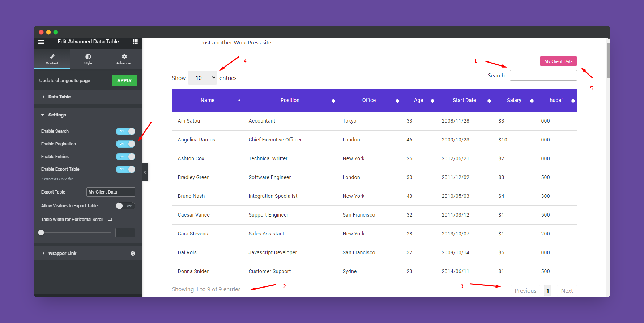
Task: Click the Table Width slider handle
Action: [41, 233]
